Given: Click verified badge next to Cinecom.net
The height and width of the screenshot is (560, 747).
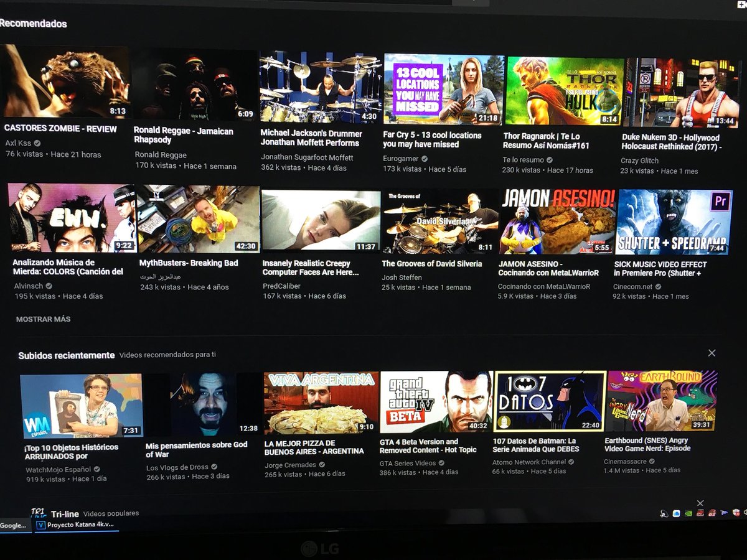Looking at the screenshot, I should click(659, 287).
